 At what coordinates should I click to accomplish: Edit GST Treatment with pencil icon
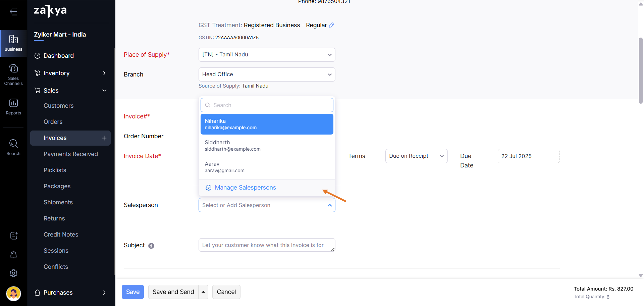point(331,25)
